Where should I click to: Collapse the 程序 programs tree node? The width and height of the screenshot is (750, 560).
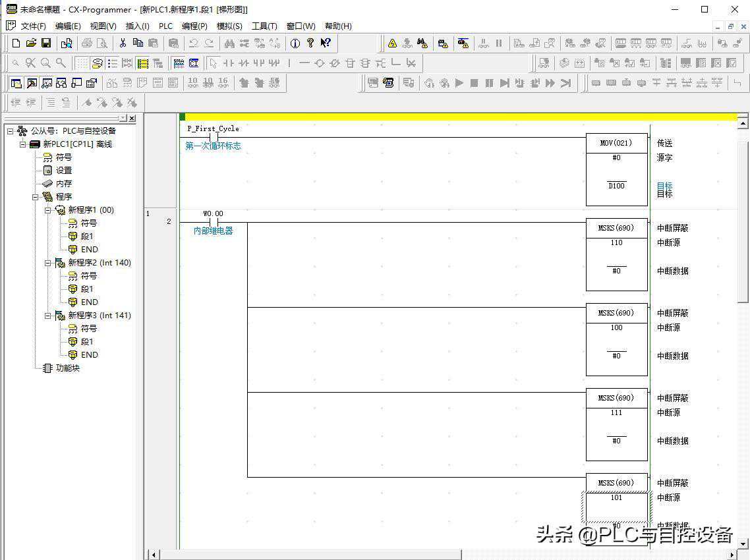click(x=36, y=197)
